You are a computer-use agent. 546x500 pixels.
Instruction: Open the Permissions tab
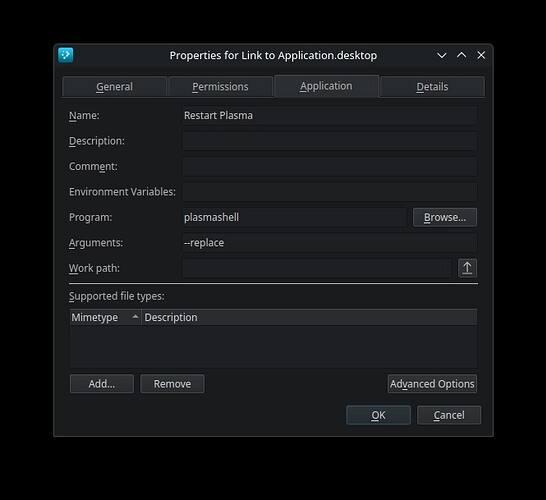click(220, 86)
